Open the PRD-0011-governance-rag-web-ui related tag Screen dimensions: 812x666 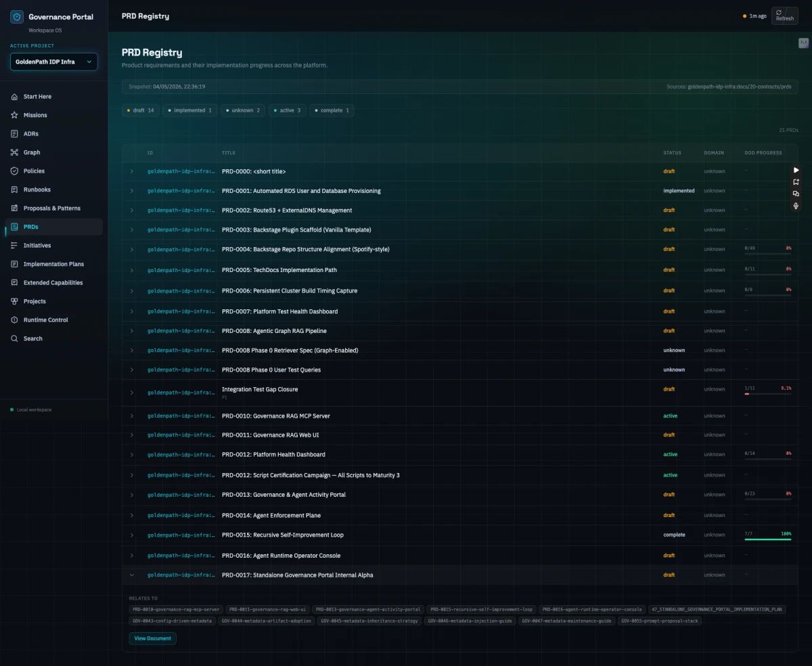coord(267,610)
